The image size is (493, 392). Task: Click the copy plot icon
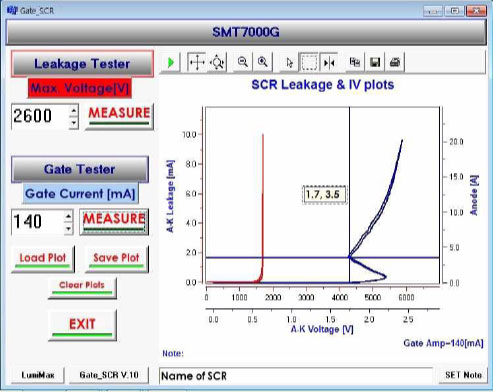tap(355, 62)
